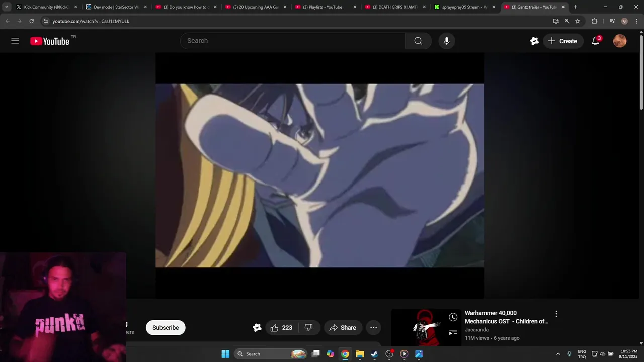Open Photos app on taskbar

point(419,354)
